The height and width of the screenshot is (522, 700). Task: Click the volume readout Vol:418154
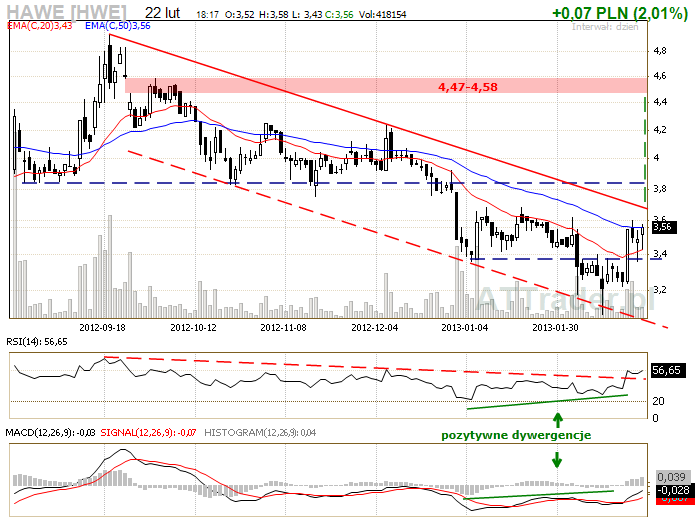(x=383, y=15)
